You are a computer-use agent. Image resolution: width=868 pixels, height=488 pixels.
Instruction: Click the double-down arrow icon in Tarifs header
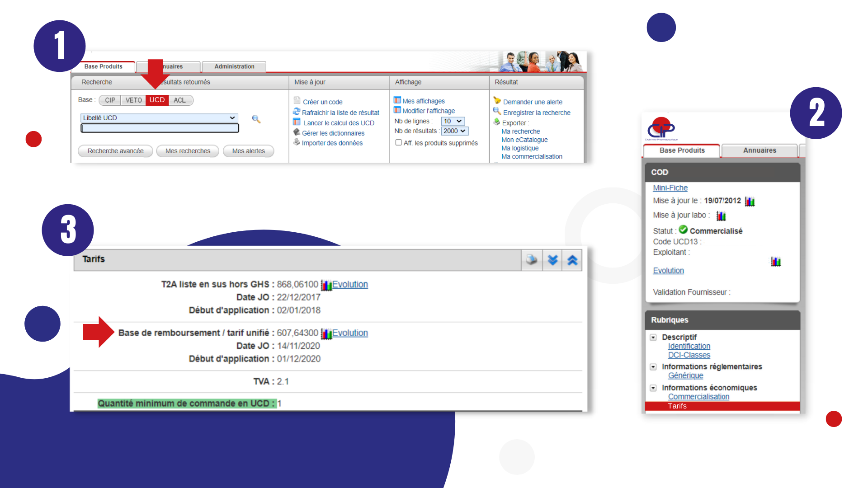click(x=552, y=260)
